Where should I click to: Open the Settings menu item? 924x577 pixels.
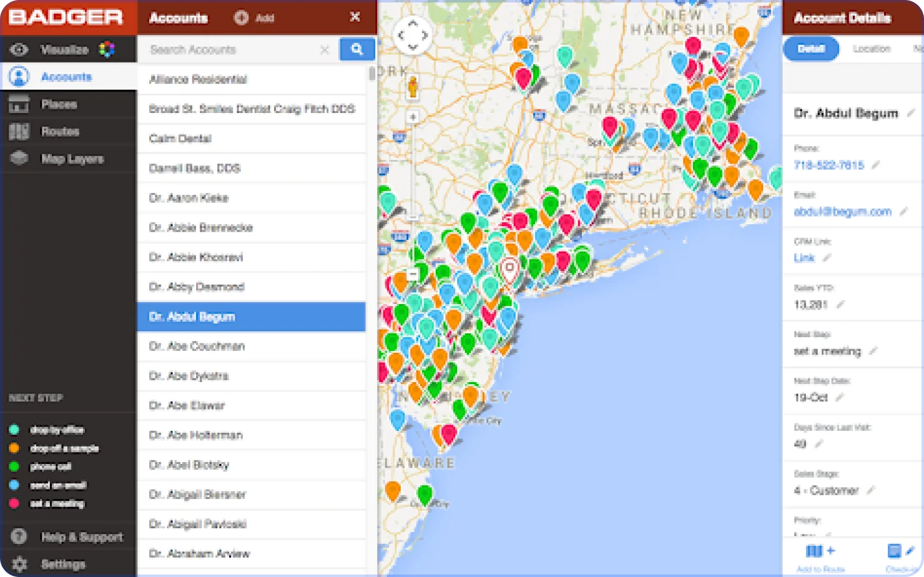[69, 564]
